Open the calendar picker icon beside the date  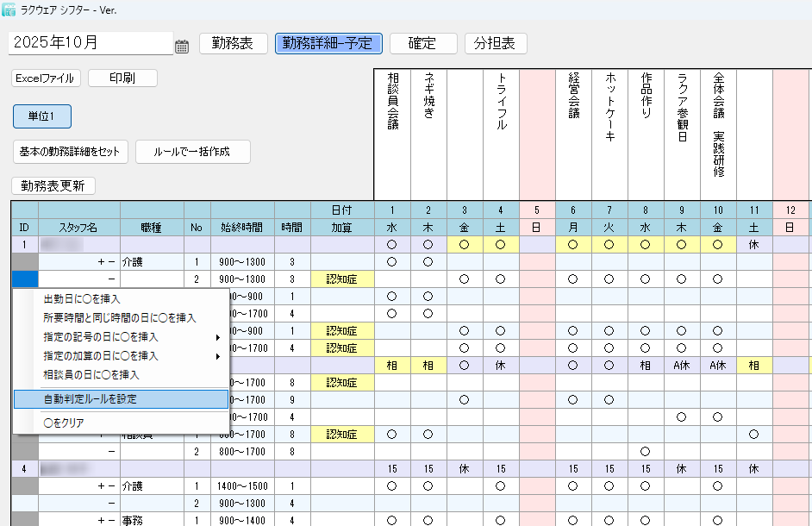coord(182,47)
